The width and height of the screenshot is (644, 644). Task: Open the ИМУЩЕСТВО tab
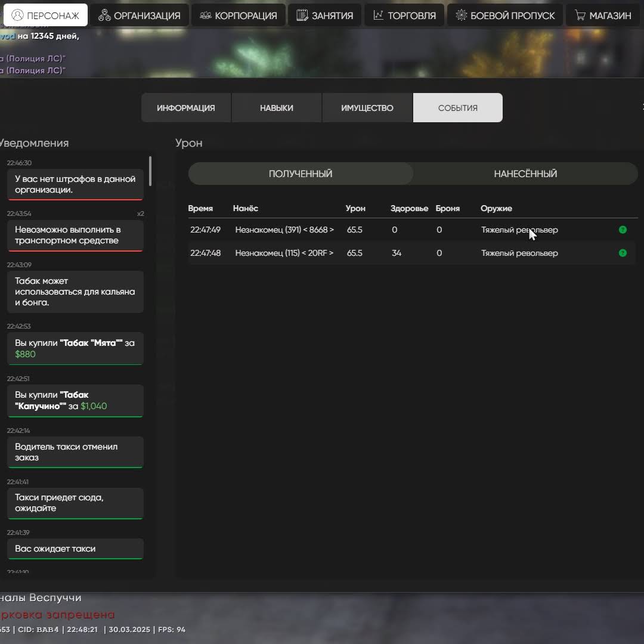tap(367, 108)
